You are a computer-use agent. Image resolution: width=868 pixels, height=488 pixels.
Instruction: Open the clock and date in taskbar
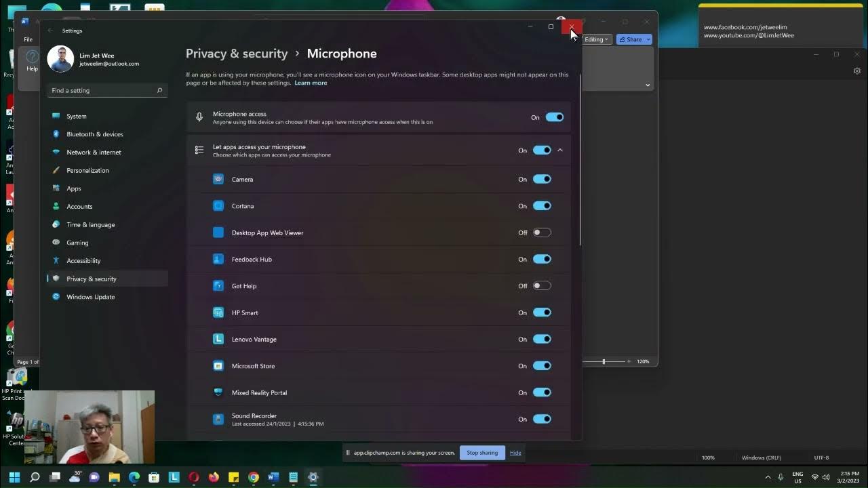[x=850, y=477]
